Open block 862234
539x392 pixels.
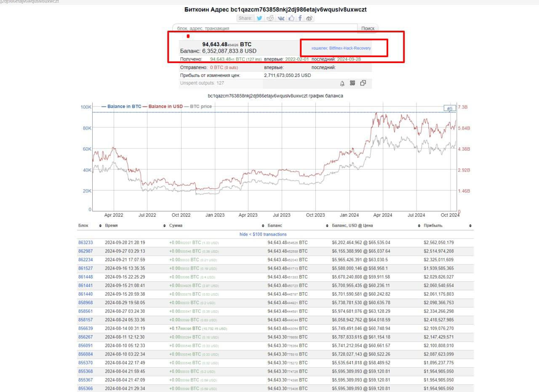(85, 260)
